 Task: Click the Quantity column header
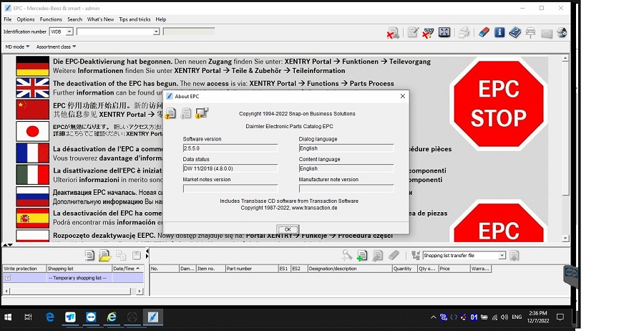point(404,269)
